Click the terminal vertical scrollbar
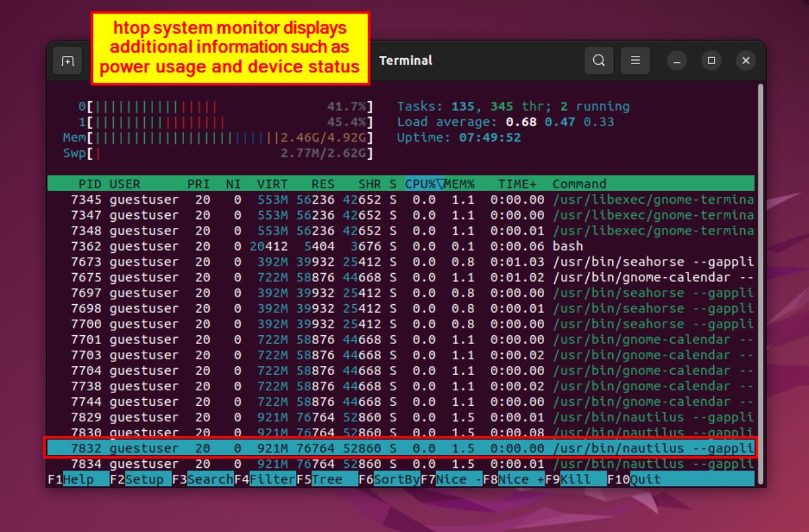 pyautogui.click(x=761, y=270)
